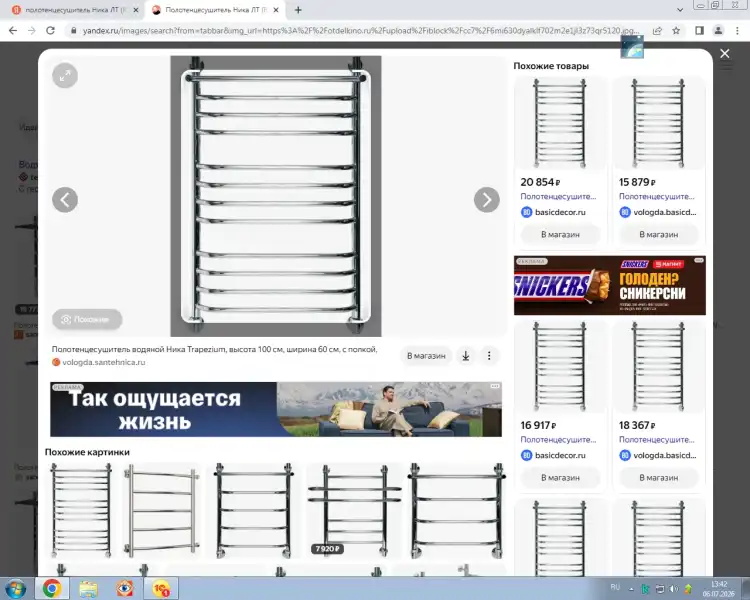The height and width of the screenshot is (600, 750).
Task: Open the Windows Start menu
Action: 16,589
